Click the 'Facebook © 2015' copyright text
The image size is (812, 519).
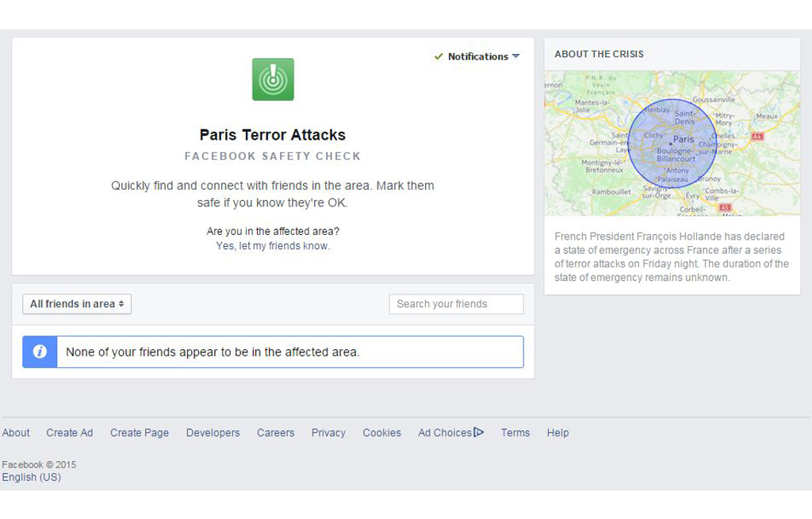(39, 464)
